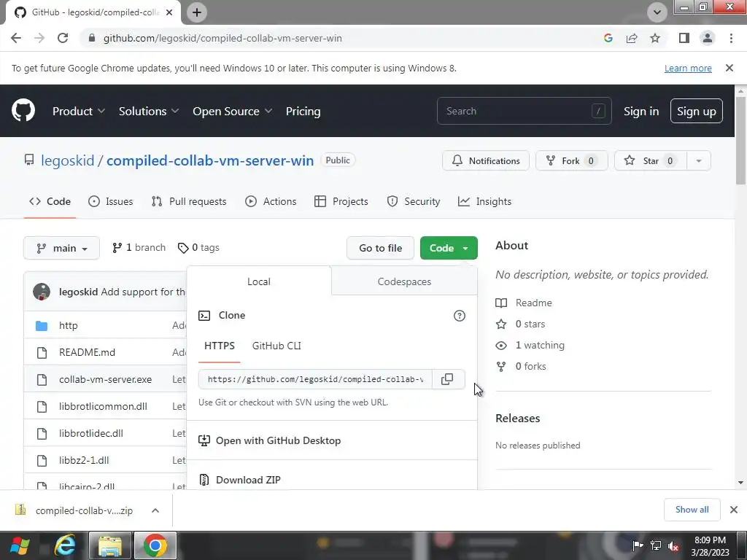Fork the repository with the Fork button
Image resolution: width=747 pixels, height=560 pixels.
(572, 161)
